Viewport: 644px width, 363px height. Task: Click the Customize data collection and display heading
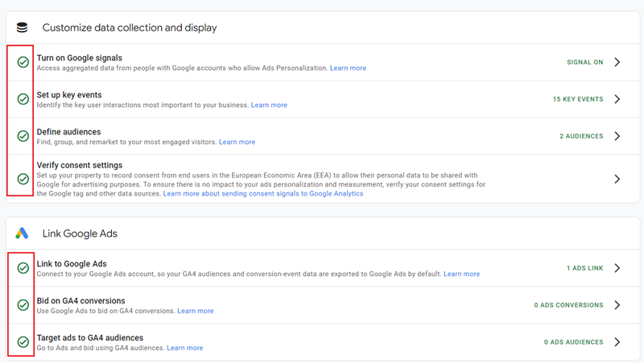pyautogui.click(x=130, y=27)
